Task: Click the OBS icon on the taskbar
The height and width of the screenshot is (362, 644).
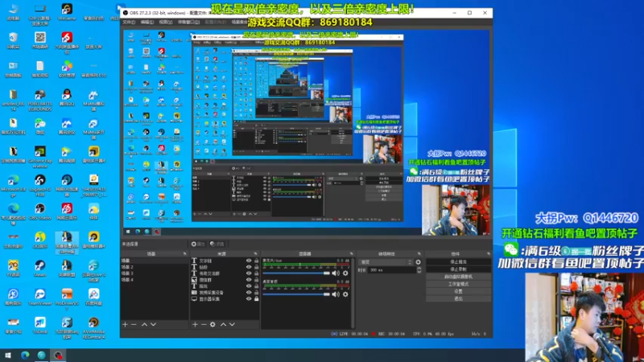Action: (x=58, y=355)
